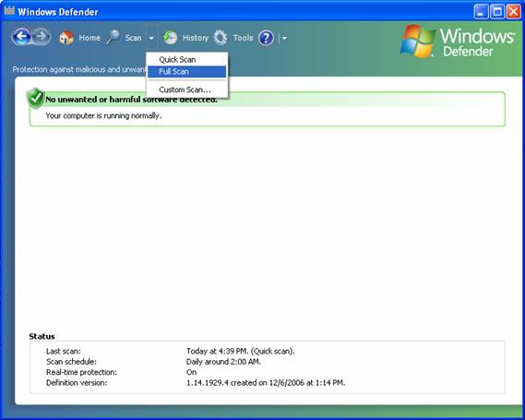Open Custom Scan... from the menu

pyautogui.click(x=186, y=90)
